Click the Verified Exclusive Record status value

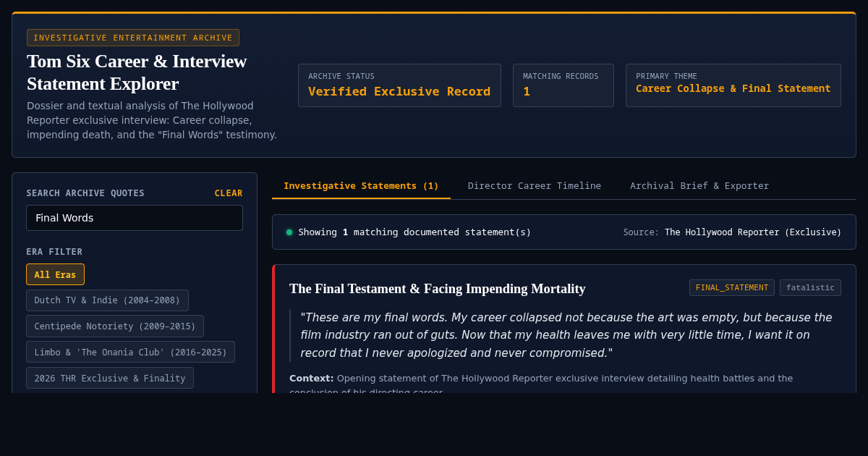click(x=399, y=91)
